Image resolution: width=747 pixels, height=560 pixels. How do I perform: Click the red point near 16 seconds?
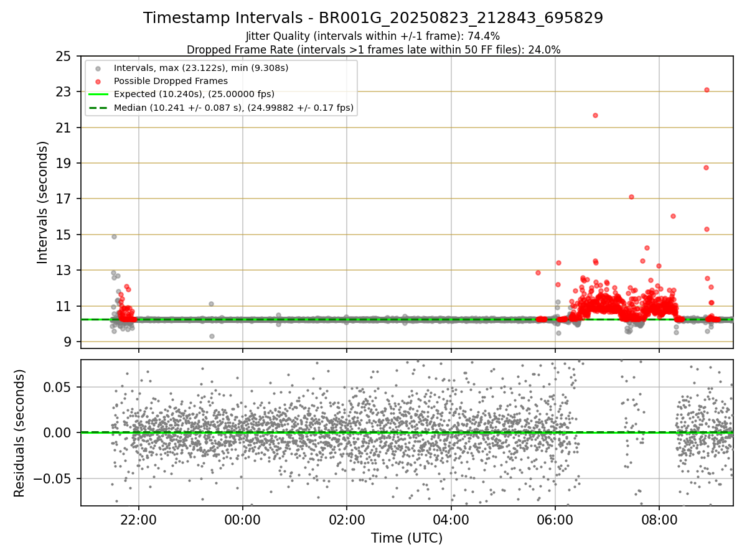click(673, 216)
